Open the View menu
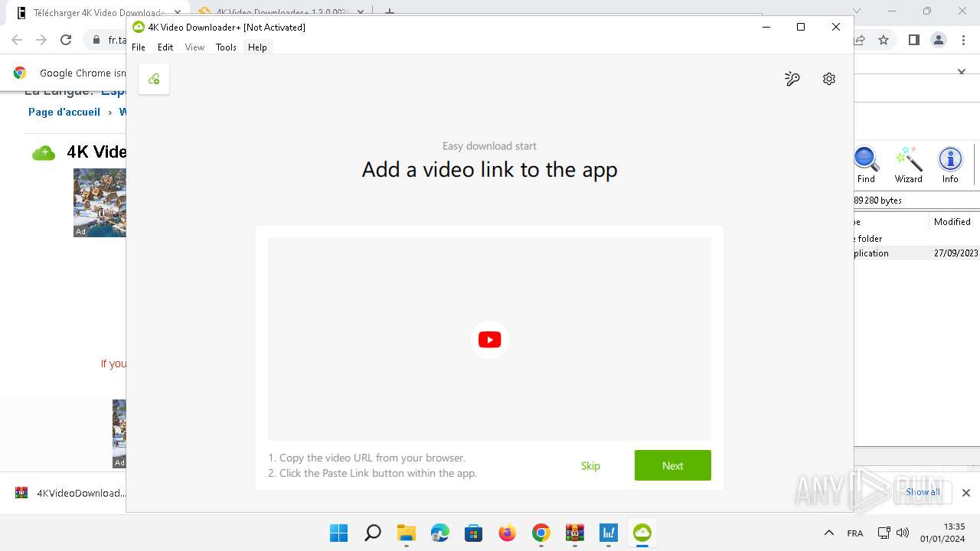 [195, 47]
